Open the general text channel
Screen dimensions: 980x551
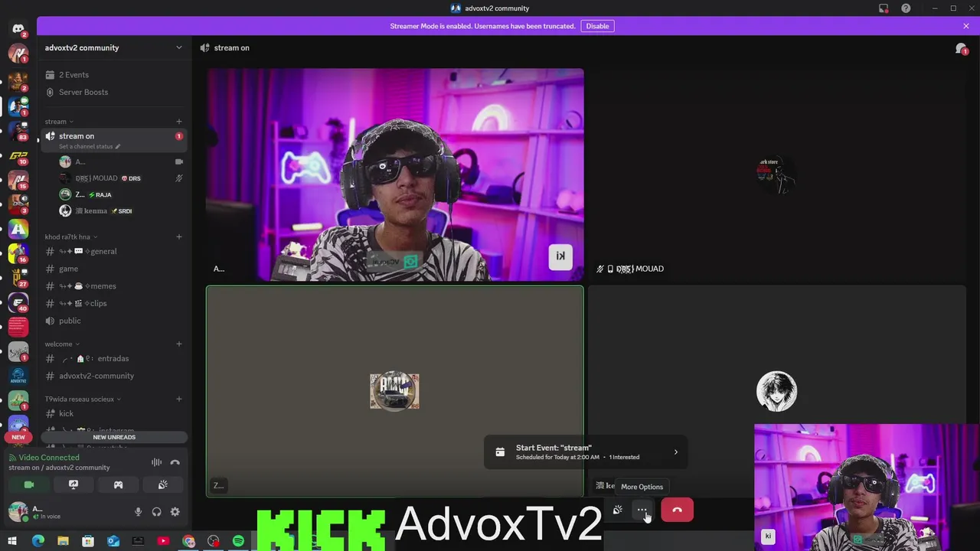[x=113, y=252]
